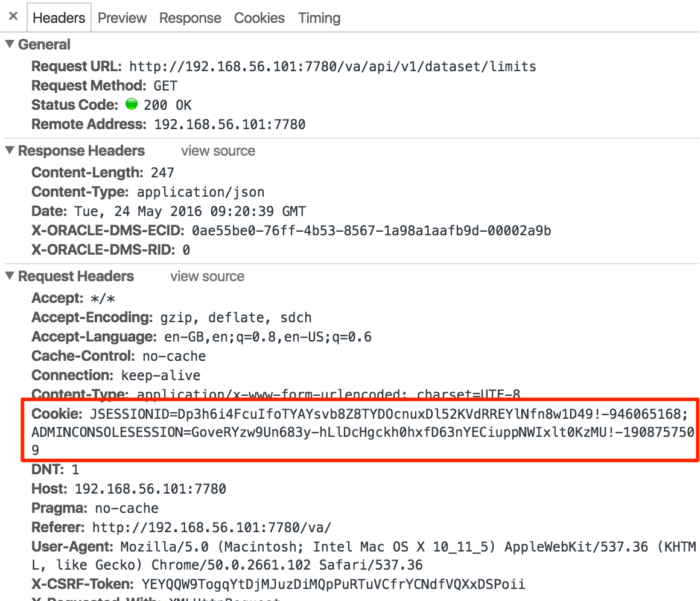Open the Response tab
This screenshot has width=700, height=601.
pyautogui.click(x=190, y=18)
